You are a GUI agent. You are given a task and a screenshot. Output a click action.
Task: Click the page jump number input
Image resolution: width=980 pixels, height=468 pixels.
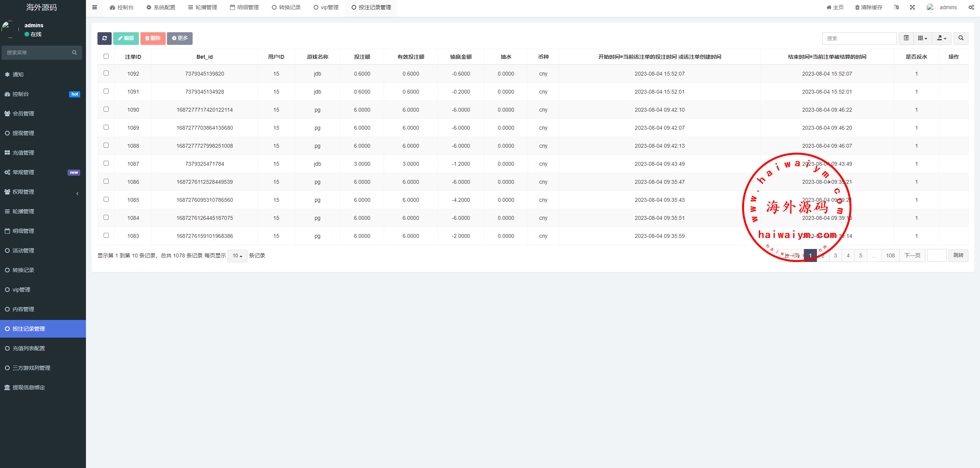coord(937,256)
